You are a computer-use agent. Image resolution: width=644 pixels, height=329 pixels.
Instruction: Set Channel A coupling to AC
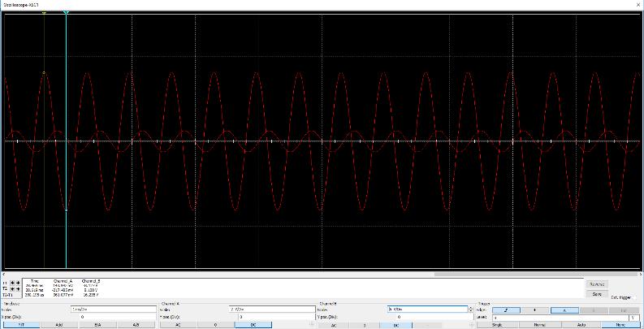point(178,325)
